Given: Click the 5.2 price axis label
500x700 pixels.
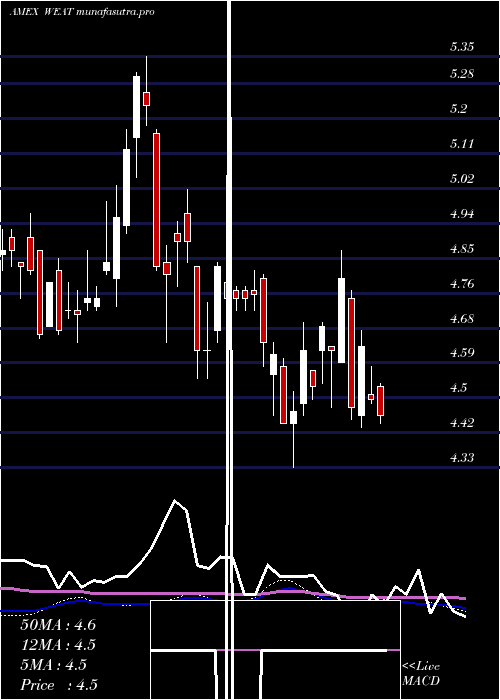Looking at the screenshot, I should 458,108.
